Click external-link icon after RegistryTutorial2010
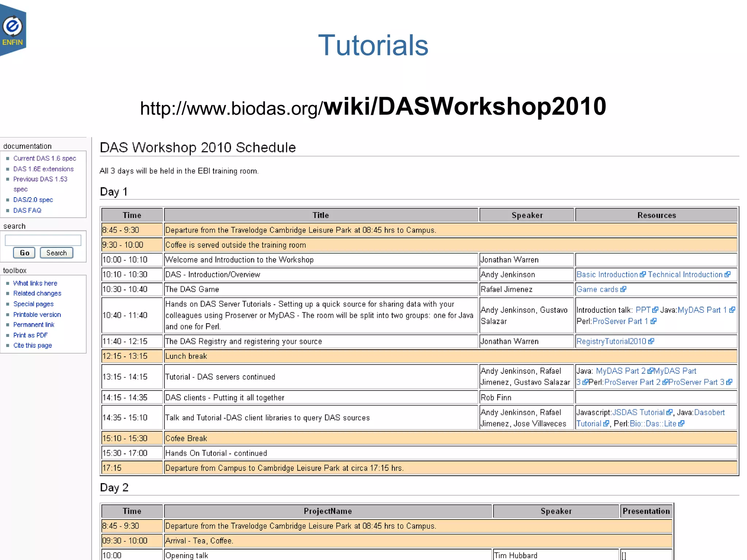The height and width of the screenshot is (560, 747). click(x=651, y=341)
